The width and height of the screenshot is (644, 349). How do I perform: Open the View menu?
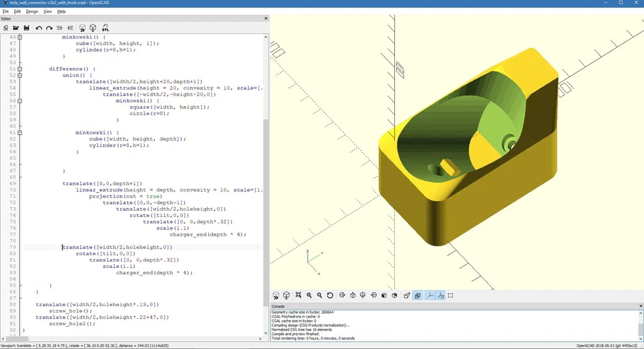tap(48, 11)
